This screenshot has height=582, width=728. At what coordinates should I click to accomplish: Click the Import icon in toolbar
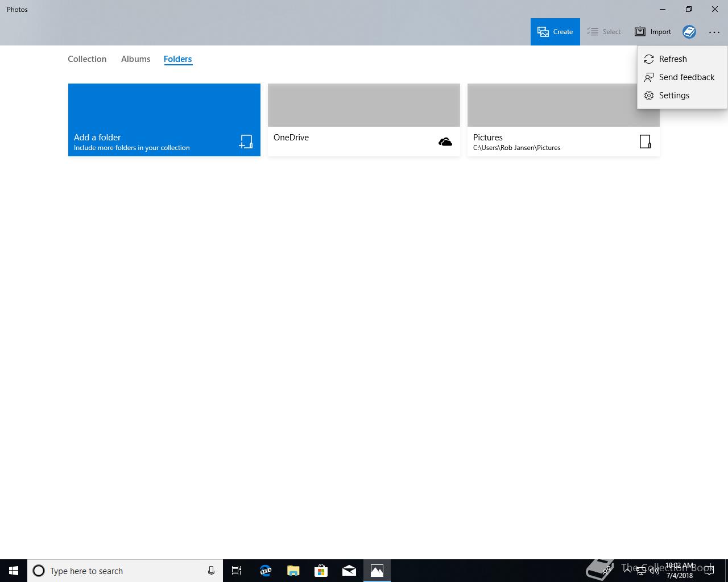click(x=640, y=32)
